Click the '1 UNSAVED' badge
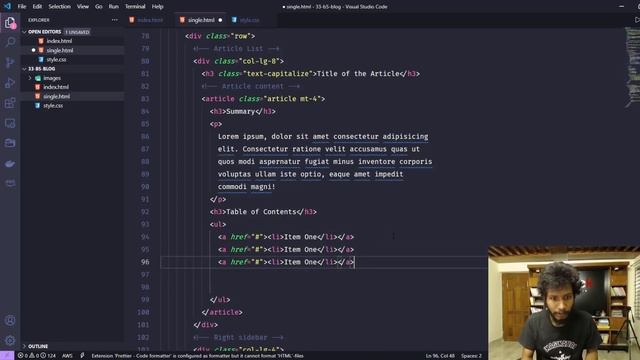 coord(78,32)
